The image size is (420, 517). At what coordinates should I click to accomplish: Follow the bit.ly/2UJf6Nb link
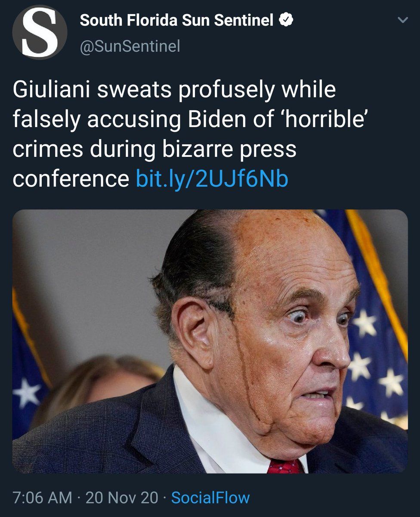pyautogui.click(x=212, y=179)
